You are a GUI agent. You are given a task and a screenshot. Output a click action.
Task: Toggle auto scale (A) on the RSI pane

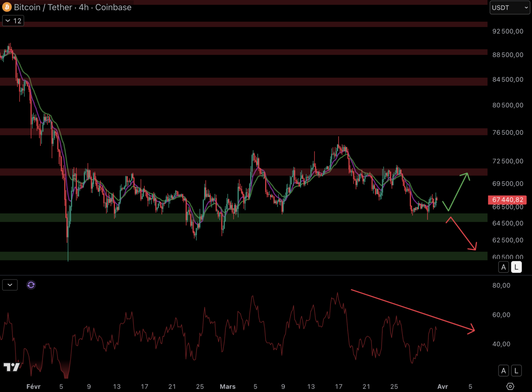point(503,371)
